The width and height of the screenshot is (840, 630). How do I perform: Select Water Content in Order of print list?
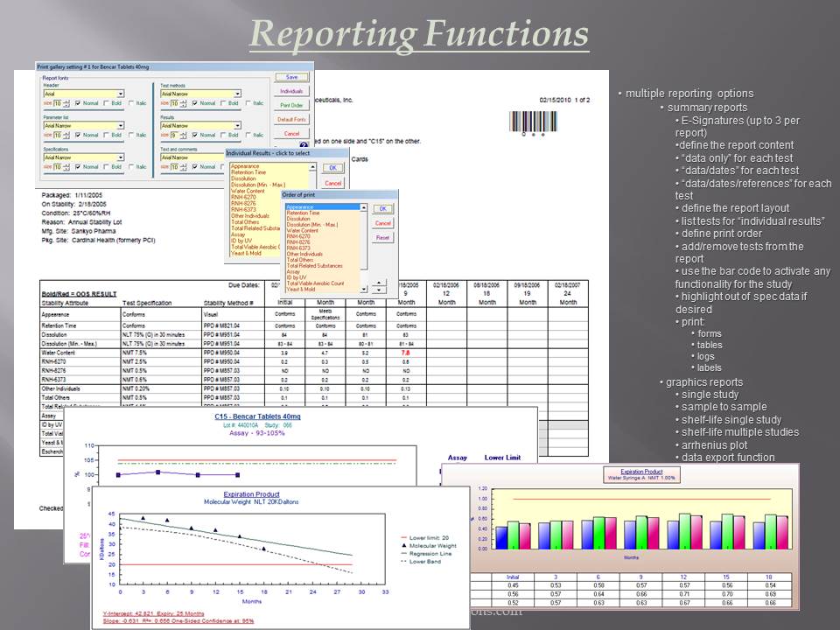pyautogui.click(x=302, y=230)
